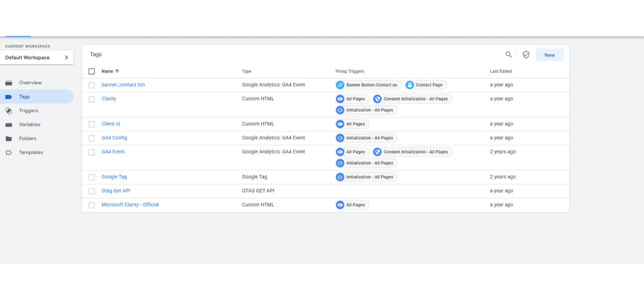
Task: Click the Triggers sidebar icon
Action: pyautogui.click(x=8, y=110)
